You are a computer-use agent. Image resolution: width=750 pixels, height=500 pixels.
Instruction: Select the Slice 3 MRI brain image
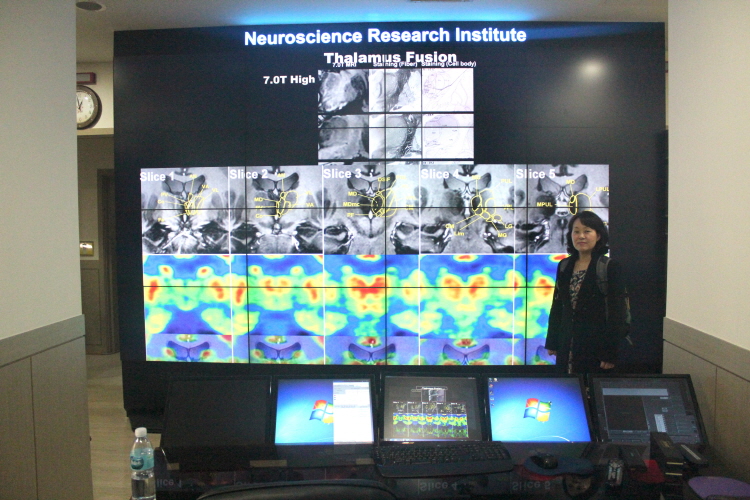point(371,209)
